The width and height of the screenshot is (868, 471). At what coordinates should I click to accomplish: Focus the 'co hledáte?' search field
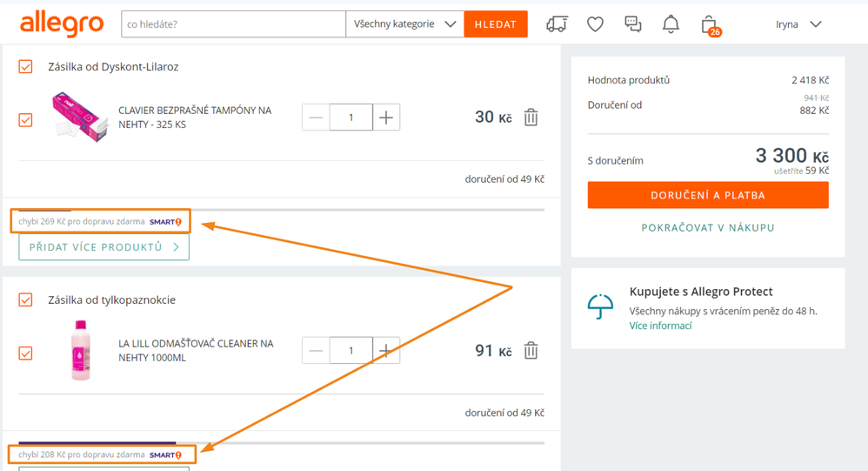pos(234,24)
